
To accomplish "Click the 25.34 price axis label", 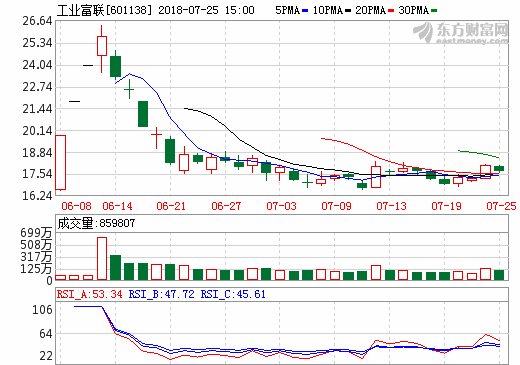I will pyautogui.click(x=37, y=43).
